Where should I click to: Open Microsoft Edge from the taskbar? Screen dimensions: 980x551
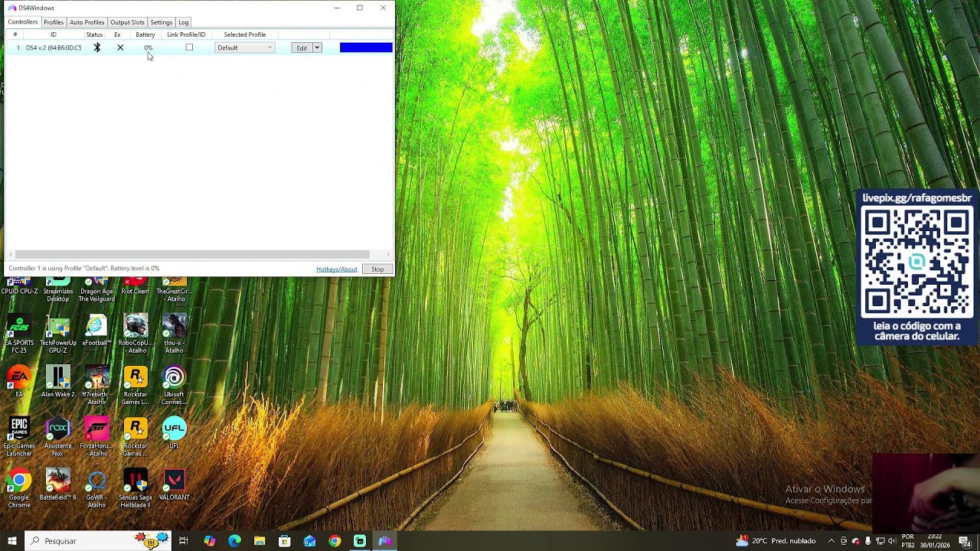234,541
